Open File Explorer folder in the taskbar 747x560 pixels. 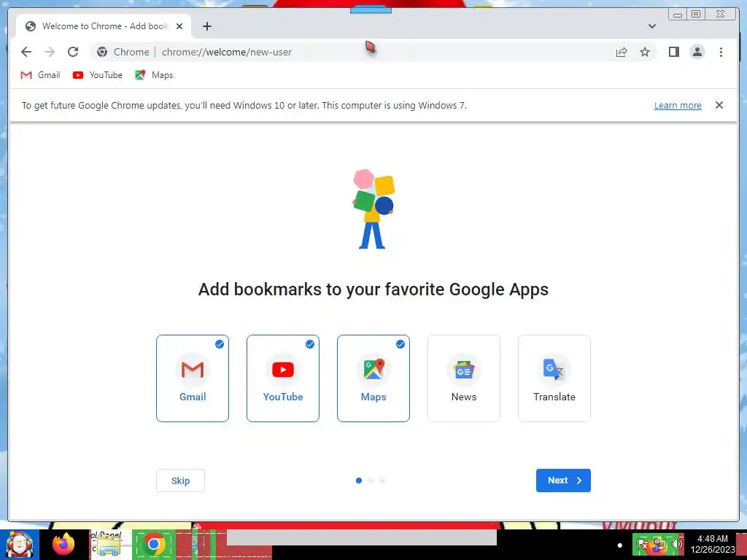pyautogui.click(x=109, y=545)
